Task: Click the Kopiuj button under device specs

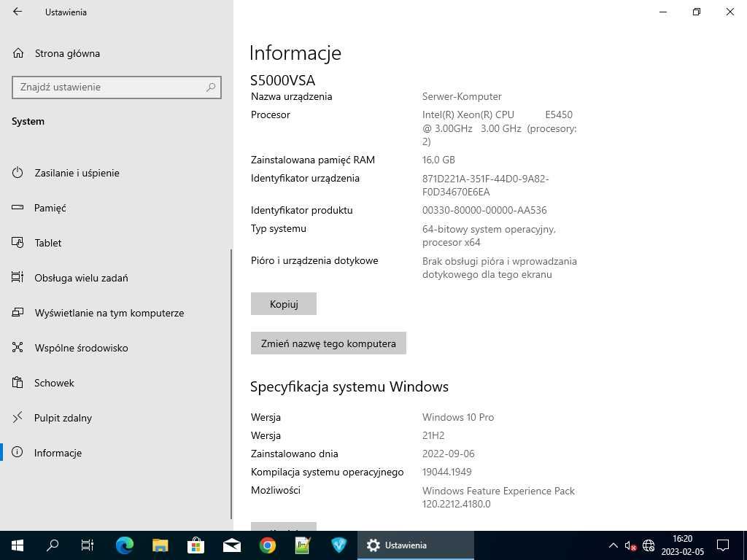Action: pos(284,304)
